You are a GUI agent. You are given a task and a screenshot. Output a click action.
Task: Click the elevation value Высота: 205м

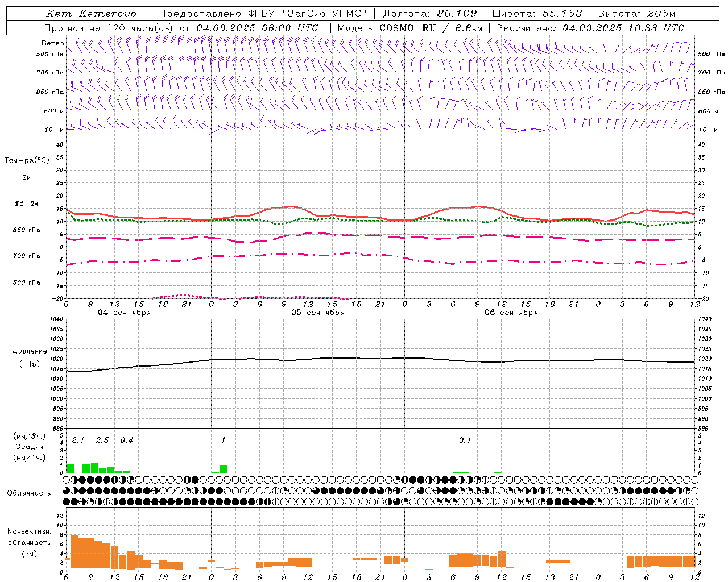pyautogui.click(x=636, y=14)
